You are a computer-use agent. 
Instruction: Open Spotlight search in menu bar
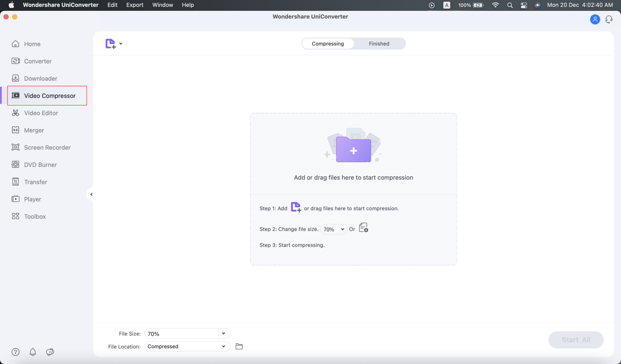510,5
